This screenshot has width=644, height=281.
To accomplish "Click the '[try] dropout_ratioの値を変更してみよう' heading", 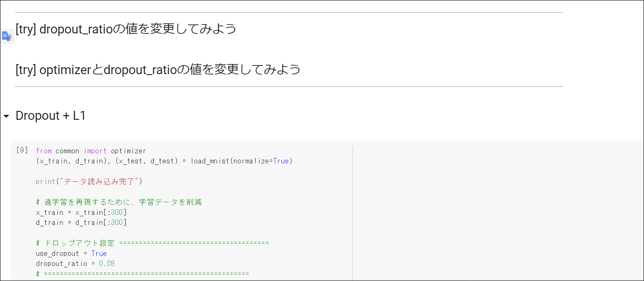I will click(126, 29).
